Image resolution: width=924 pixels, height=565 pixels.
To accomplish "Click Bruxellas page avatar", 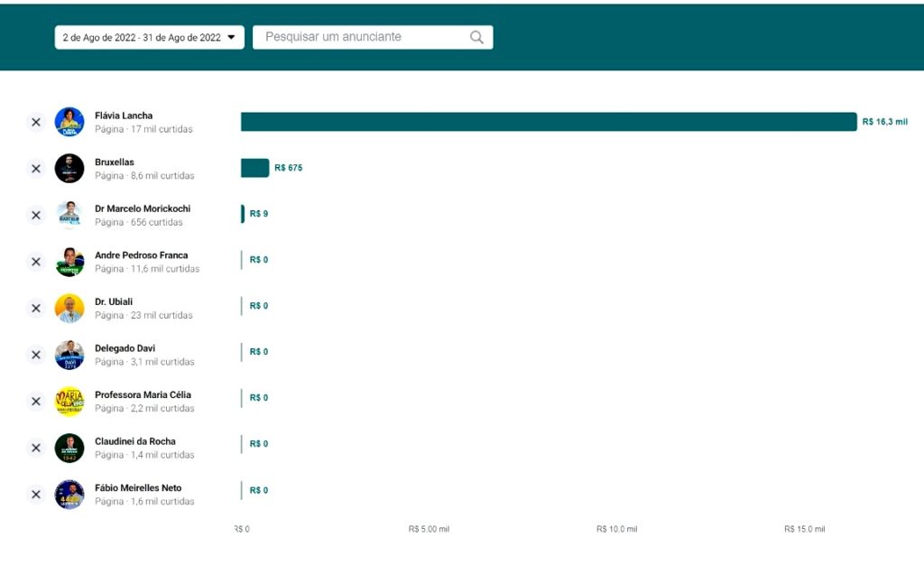I will click(x=69, y=169).
